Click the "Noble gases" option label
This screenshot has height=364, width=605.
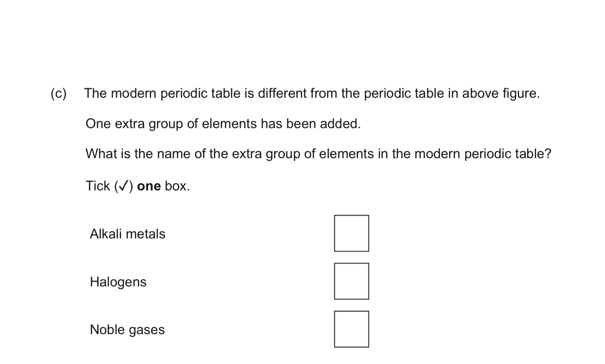point(127,330)
